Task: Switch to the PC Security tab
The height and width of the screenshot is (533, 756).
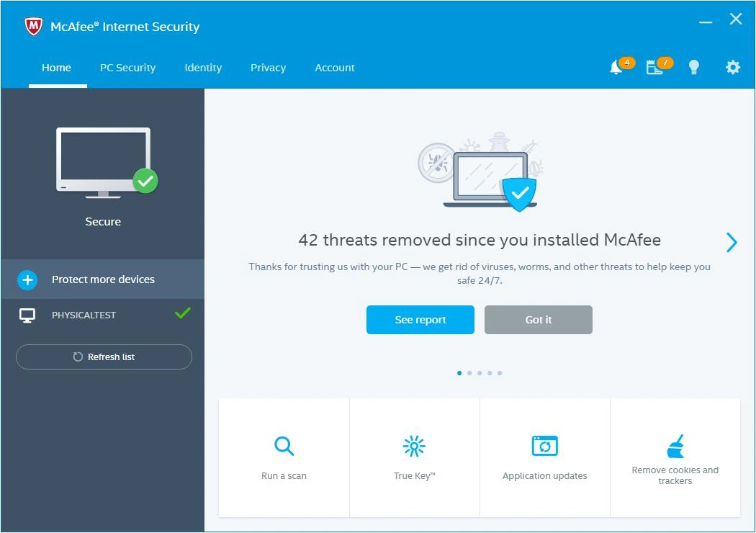Action: pyautogui.click(x=127, y=67)
